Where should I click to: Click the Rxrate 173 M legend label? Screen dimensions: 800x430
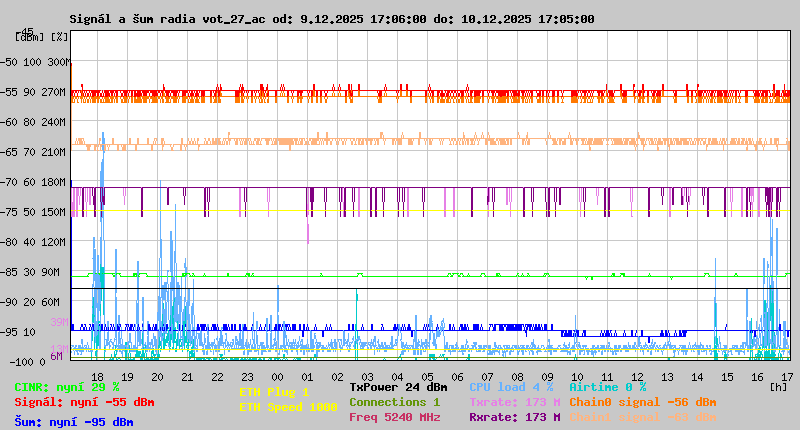pos(514,417)
